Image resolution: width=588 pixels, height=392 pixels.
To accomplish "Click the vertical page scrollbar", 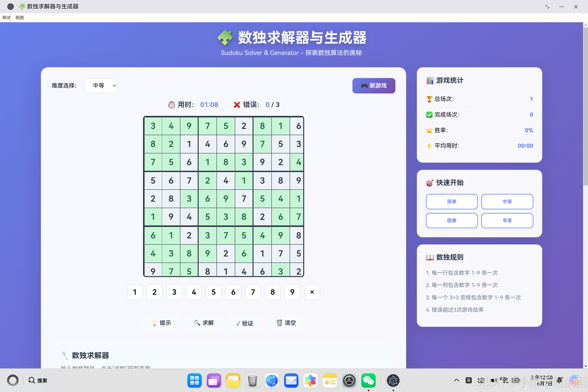I will pos(586,106).
